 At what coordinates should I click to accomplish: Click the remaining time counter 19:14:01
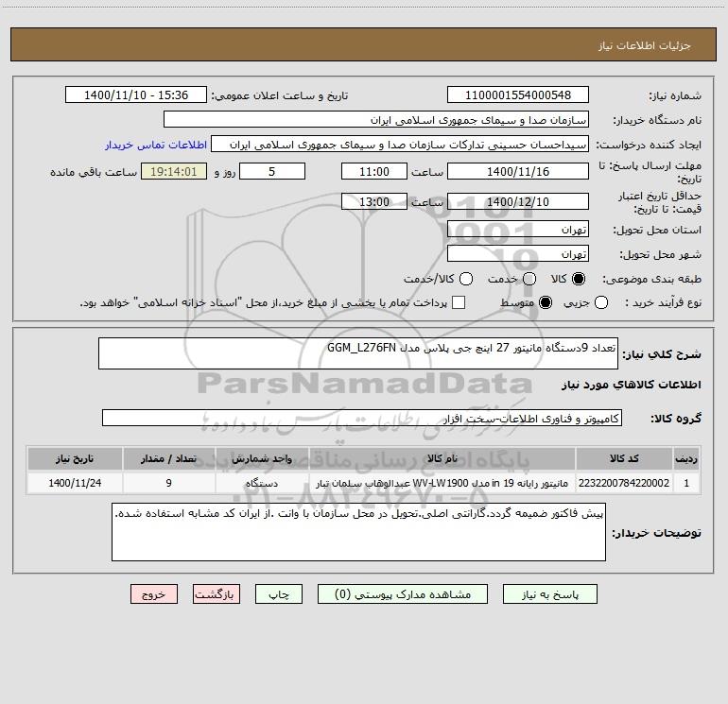[174, 172]
